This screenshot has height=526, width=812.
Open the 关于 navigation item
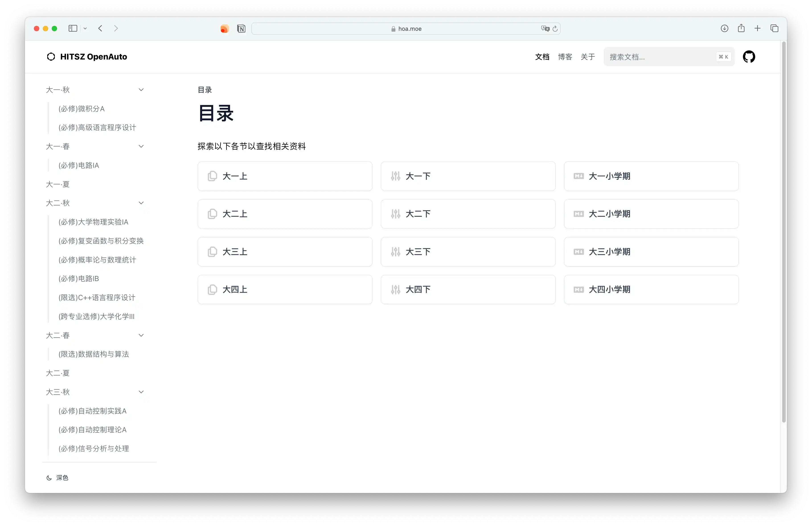click(588, 57)
